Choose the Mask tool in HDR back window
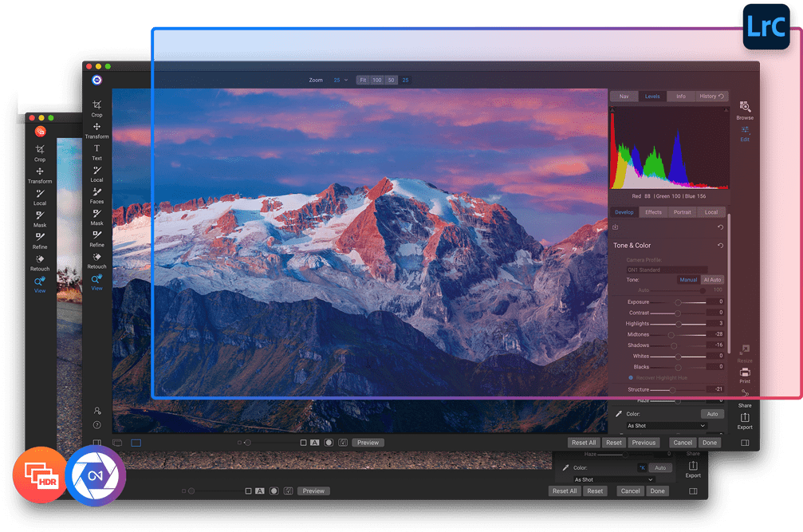Image resolution: width=803 pixels, height=532 pixels. [40, 219]
